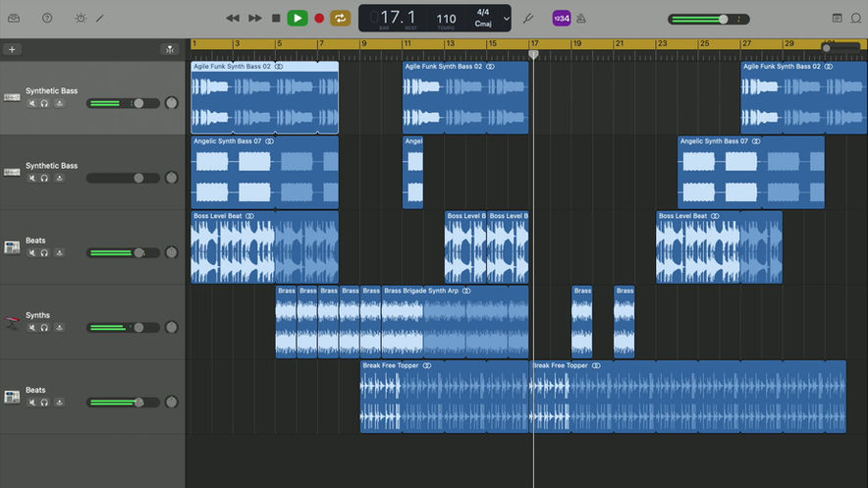Adjust the master volume slider knob
The height and width of the screenshot is (488, 868).
(x=723, y=20)
